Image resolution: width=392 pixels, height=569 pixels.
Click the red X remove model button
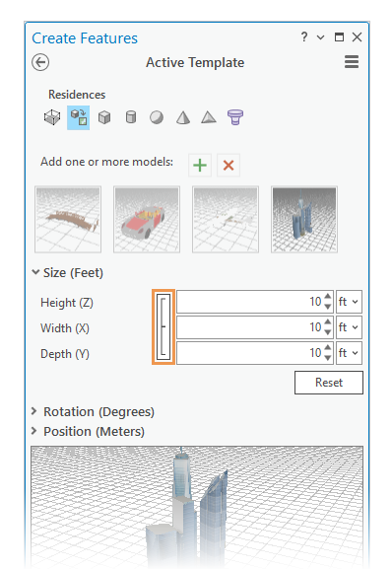229,166
